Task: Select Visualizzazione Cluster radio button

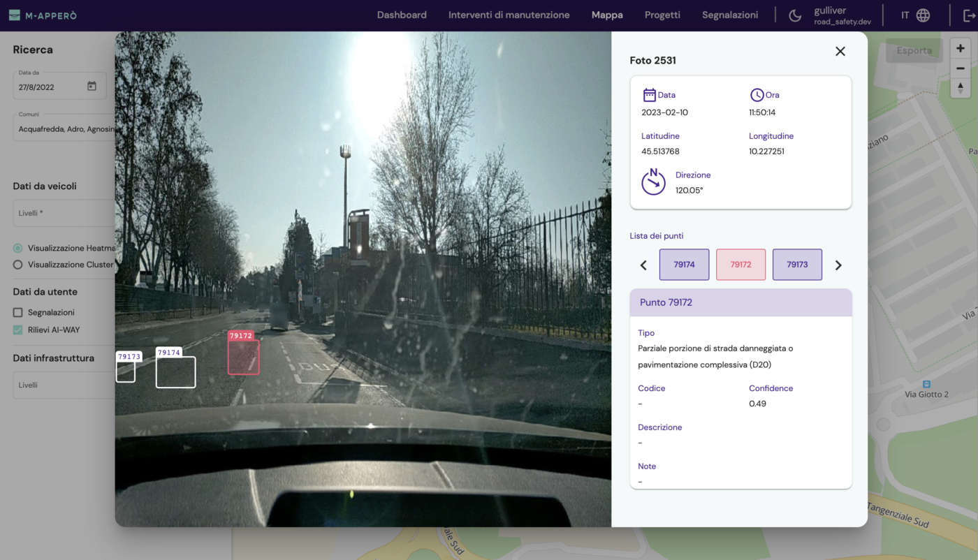Action: (x=18, y=265)
